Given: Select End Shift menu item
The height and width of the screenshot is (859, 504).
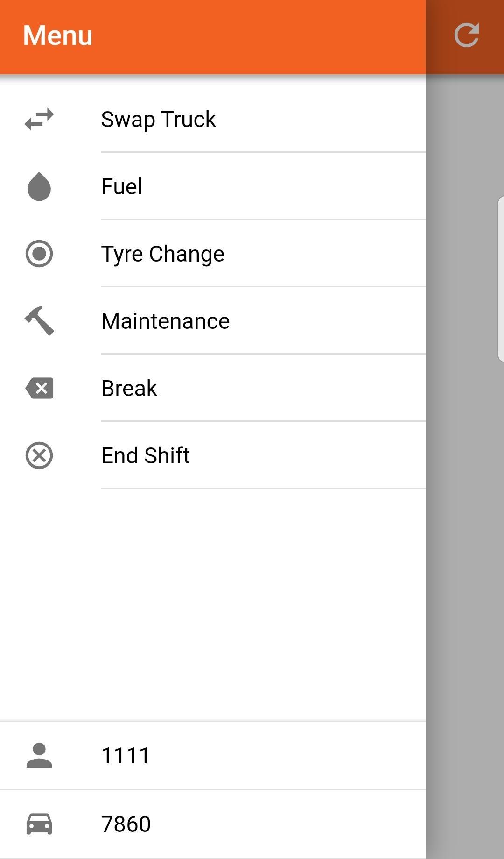Looking at the screenshot, I should 146,455.
